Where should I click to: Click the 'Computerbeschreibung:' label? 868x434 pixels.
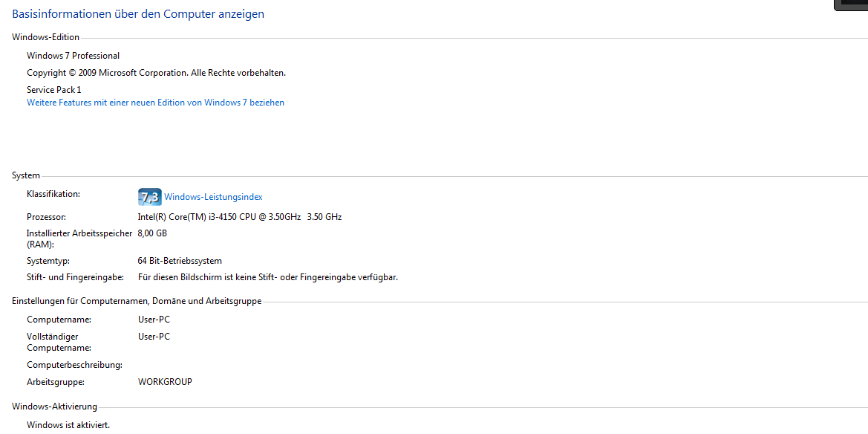tap(74, 366)
